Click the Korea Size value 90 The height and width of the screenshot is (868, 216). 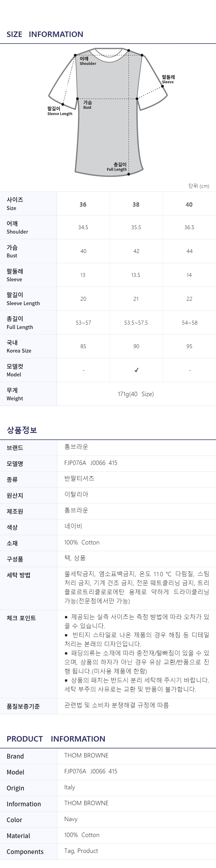coord(136,346)
